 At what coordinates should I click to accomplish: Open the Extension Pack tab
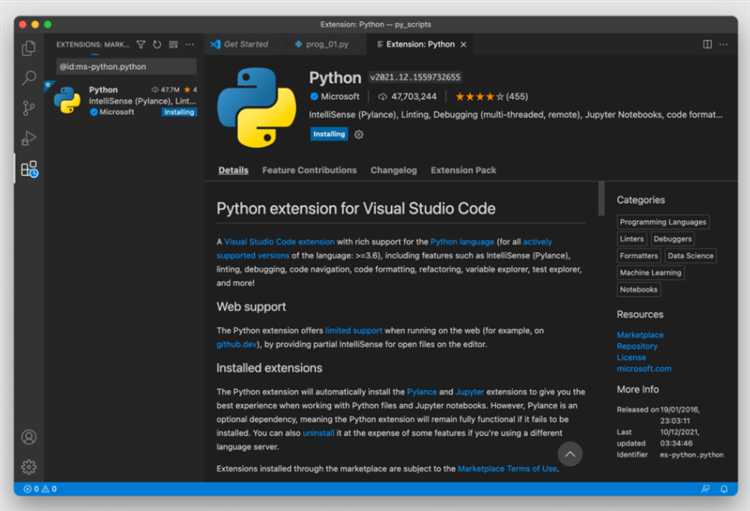(x=463, y=170)
